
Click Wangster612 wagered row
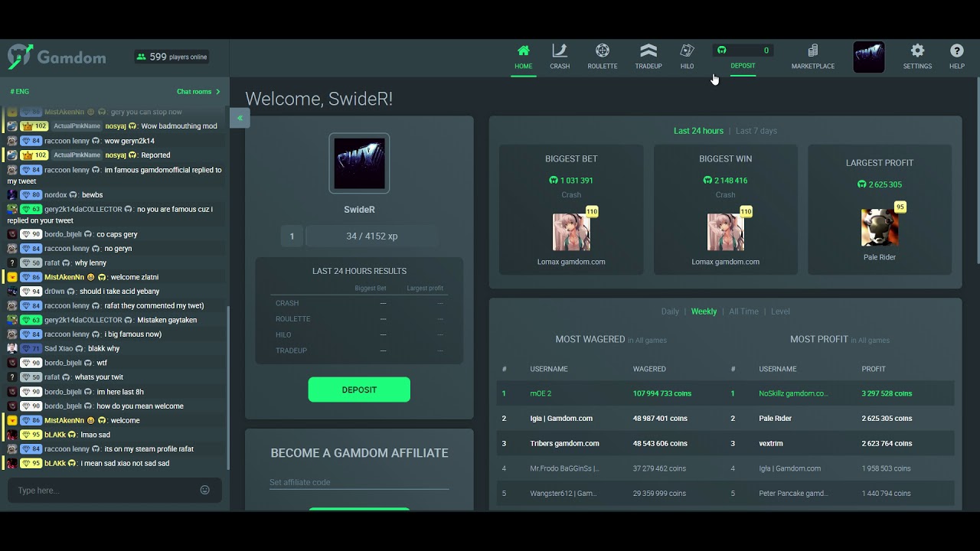[x=612, y=494]
